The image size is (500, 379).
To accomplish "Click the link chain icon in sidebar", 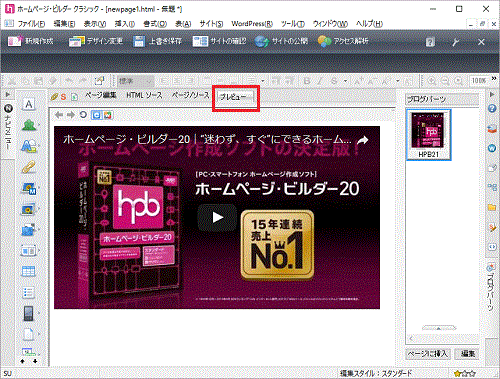I will [29, 167].
